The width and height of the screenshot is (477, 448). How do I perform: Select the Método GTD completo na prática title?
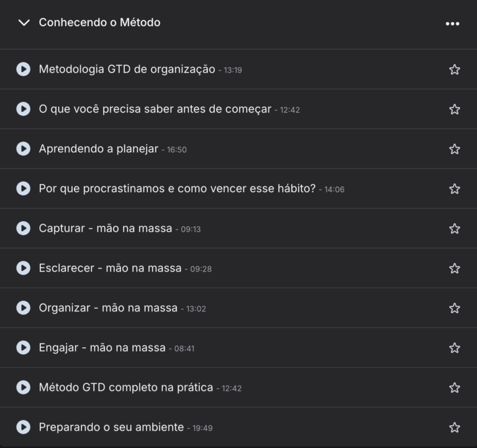[125, 388]
